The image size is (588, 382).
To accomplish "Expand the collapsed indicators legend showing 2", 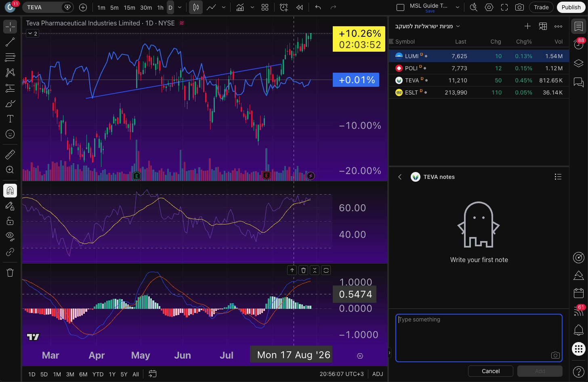I will (32, 34).
